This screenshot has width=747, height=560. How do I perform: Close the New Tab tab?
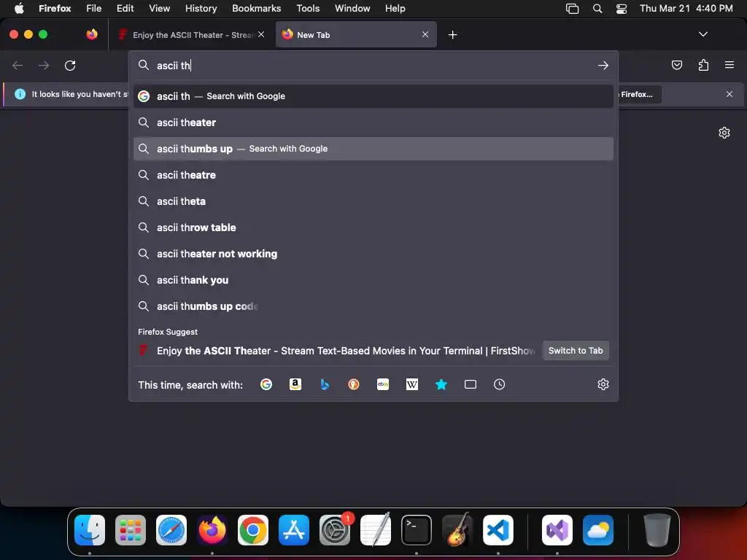[425, 34]
